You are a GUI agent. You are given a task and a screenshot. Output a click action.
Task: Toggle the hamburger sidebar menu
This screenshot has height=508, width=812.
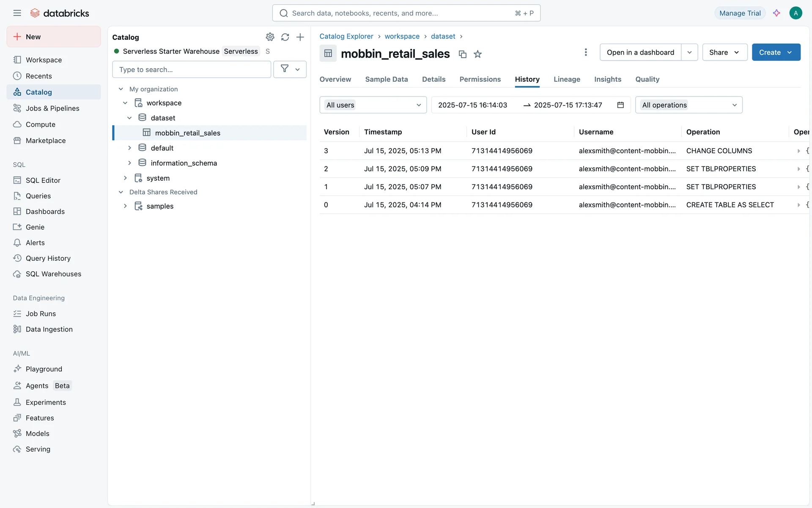17,13
